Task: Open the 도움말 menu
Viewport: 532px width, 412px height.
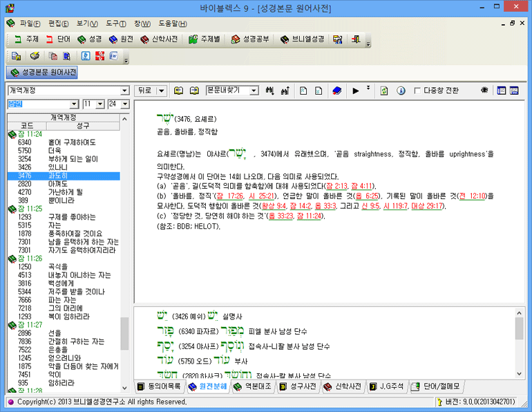Action: [x=173, y=24]
